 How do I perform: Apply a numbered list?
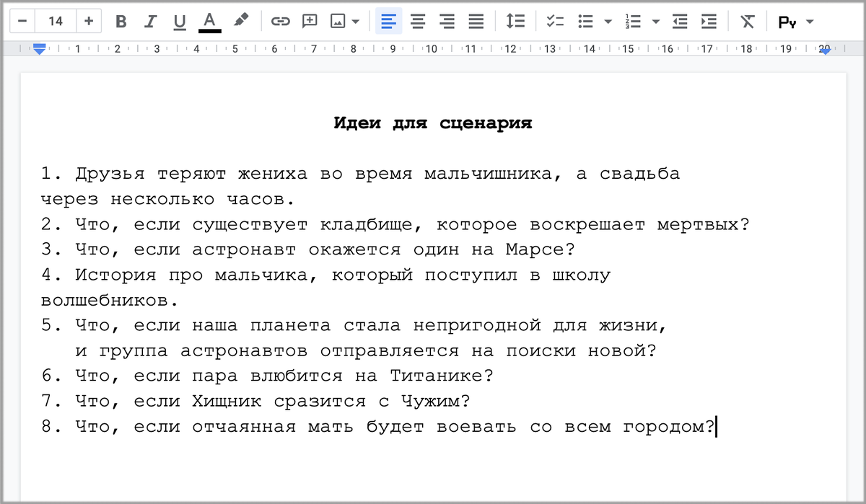(634, 22)
